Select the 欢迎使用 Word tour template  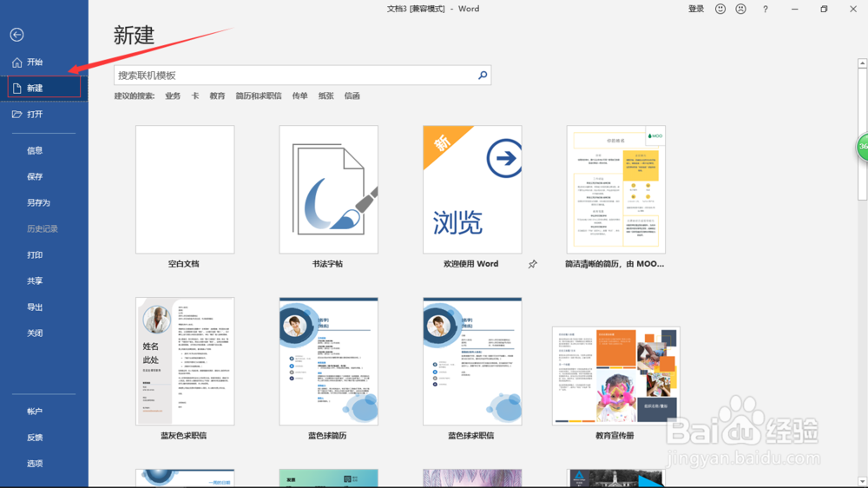472,189
